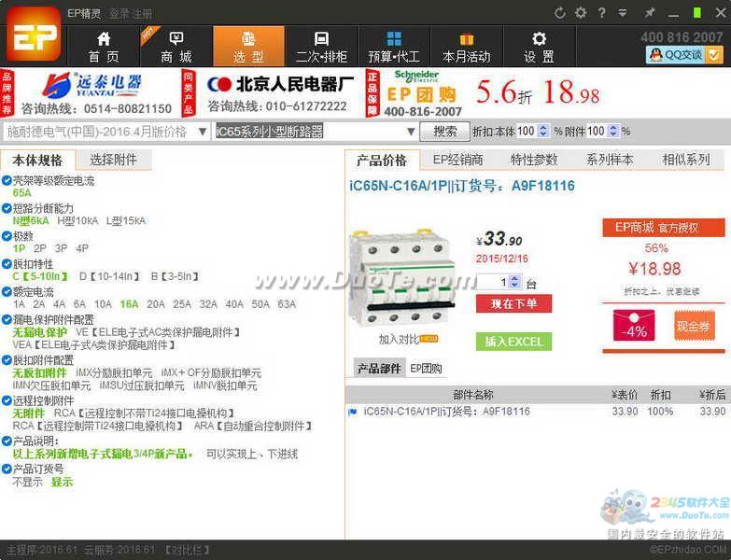Click the 登录 link in title bar
The height and width of the screenshot is (560, 731).
point(118,13)
